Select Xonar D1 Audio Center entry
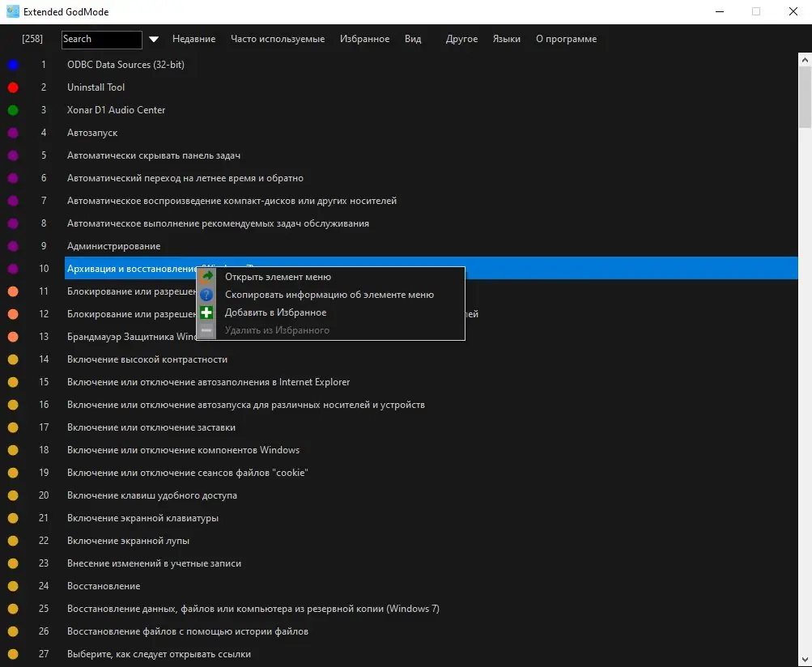Screen dimensions: 812x667 (x=116, y=110)
